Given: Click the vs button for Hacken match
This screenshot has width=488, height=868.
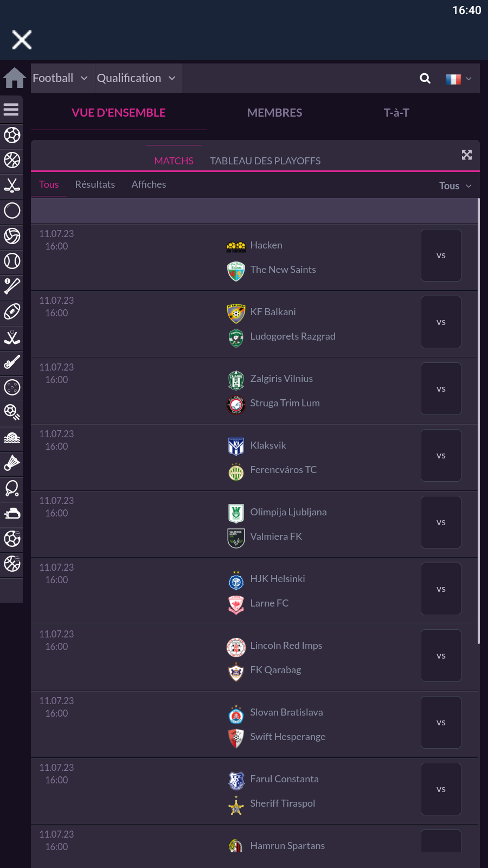Looking at the screenshot, I should coord(441,256).
